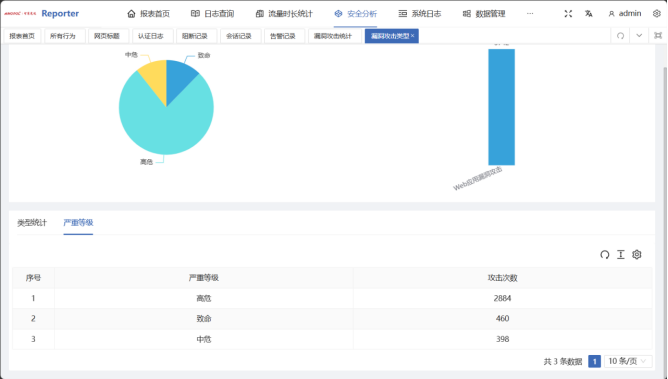The width and height of the screenshot is (668, 379).
Task: Switch to 报表首页 page tab
Action: [22, 36]
